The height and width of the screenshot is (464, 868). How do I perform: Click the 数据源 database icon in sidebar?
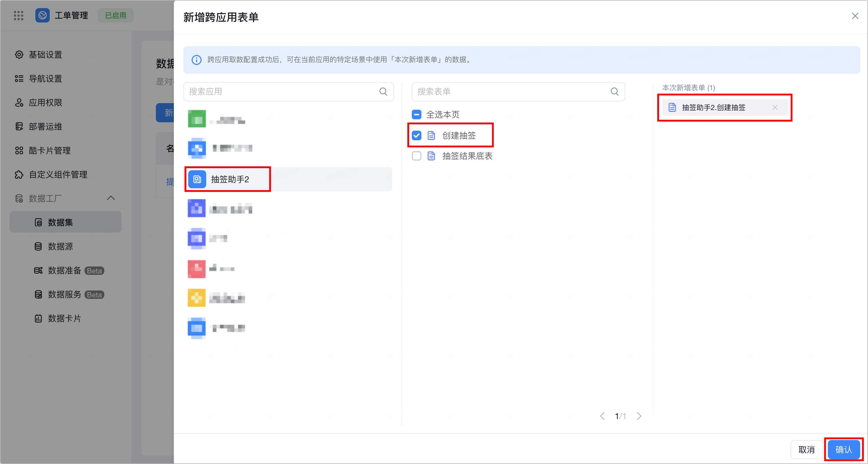click(x=38, y=247)
